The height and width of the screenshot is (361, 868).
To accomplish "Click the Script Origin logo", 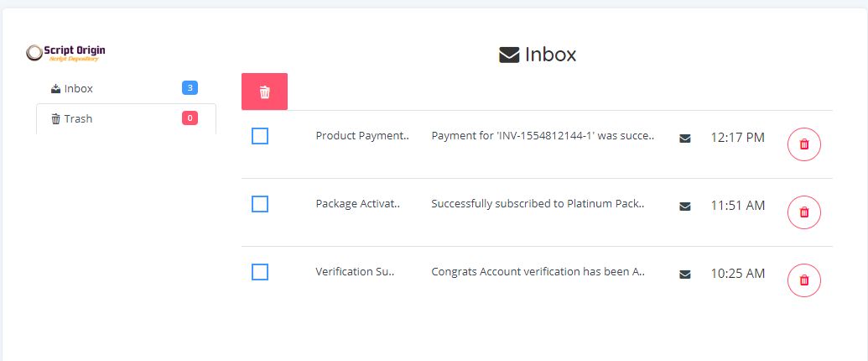I will click(x=66, y=53).
